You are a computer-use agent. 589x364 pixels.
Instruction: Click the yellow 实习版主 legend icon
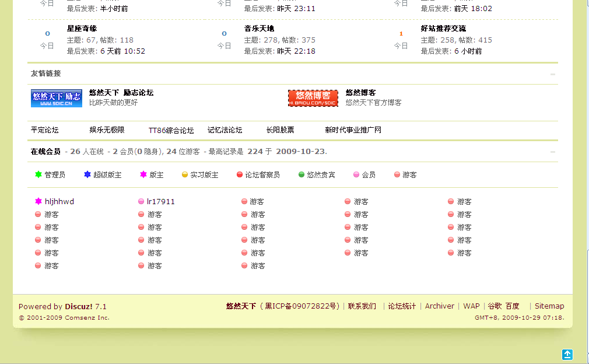point(185,174)
